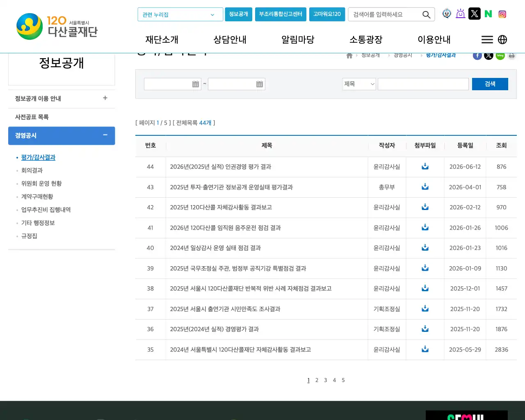
Task: Open the Instagram icon in header
Action: pyautogui.click(x=502, y=14)
